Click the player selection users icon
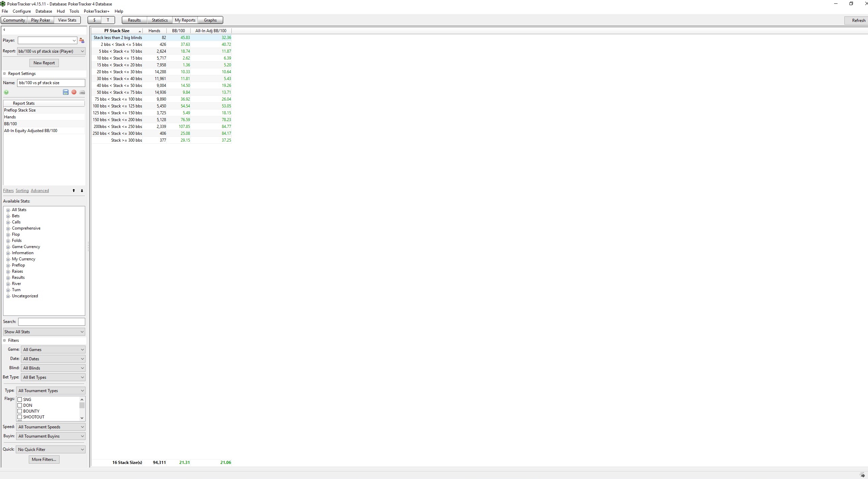The height and width of the screenshot is (479, 868). pos(82,40)
